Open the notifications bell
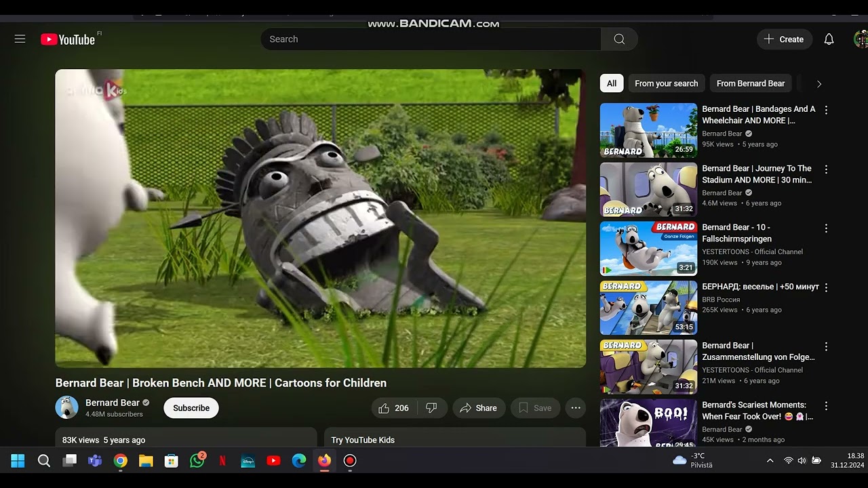 pos(829,39)
